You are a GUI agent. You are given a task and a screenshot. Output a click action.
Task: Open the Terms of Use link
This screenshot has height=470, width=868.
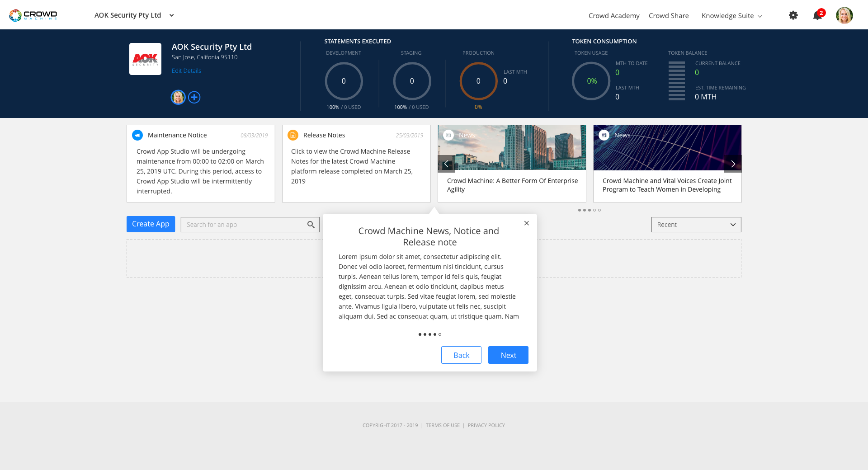pos(443,425)
